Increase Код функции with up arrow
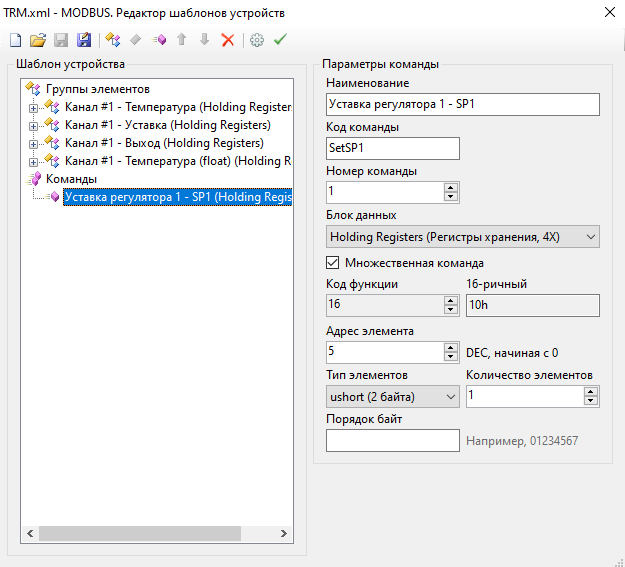 [x=450, y=301]
